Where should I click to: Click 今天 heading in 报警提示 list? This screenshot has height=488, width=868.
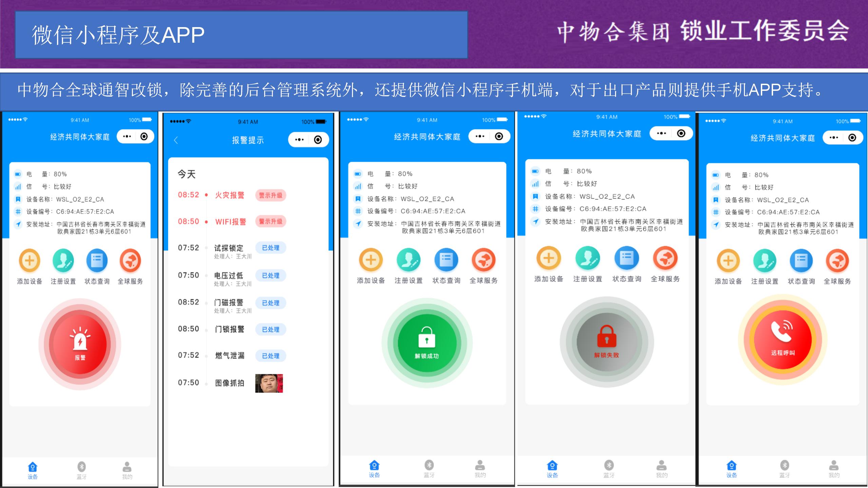pos(187,174)
